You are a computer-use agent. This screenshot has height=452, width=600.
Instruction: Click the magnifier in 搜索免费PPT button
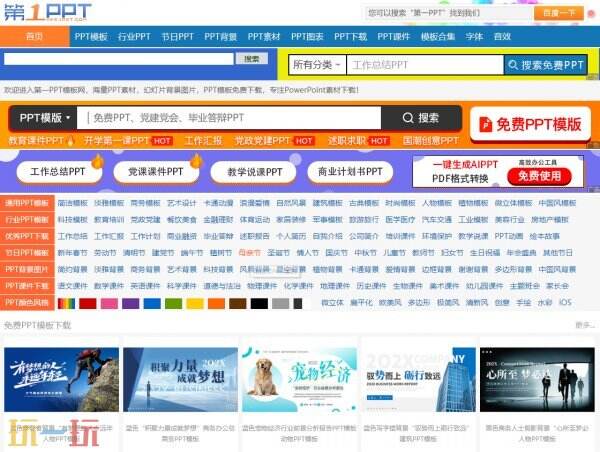[x=513, y=65]
